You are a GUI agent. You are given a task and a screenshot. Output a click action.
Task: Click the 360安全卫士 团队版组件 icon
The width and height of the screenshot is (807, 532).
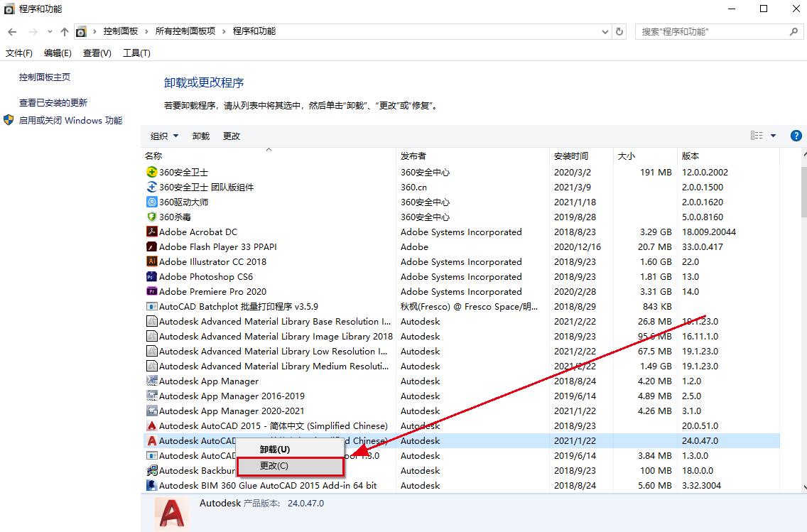click(152, 187)
